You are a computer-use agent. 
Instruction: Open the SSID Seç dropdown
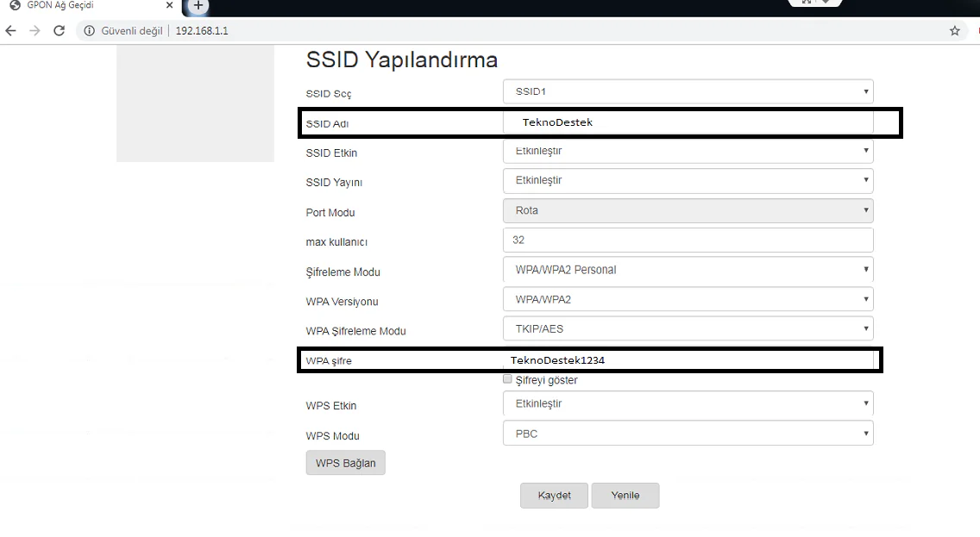click(x=688, y=91)
